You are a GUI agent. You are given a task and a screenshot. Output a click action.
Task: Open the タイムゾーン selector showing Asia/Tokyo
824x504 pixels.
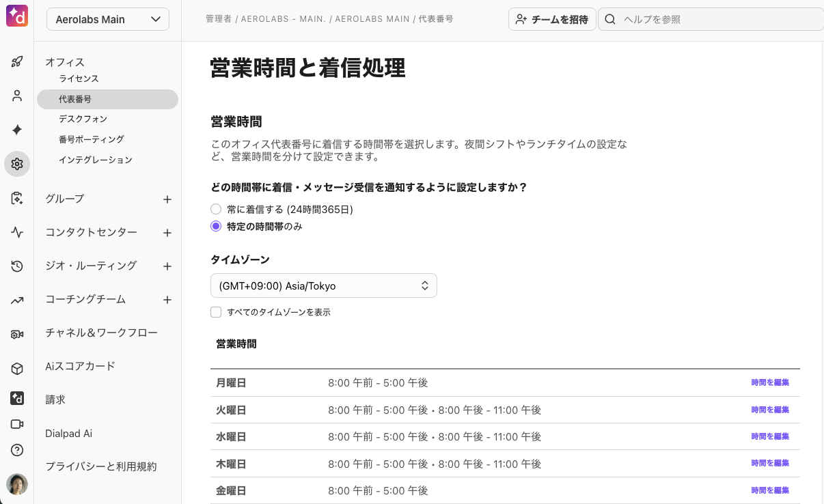click(324, 285)
